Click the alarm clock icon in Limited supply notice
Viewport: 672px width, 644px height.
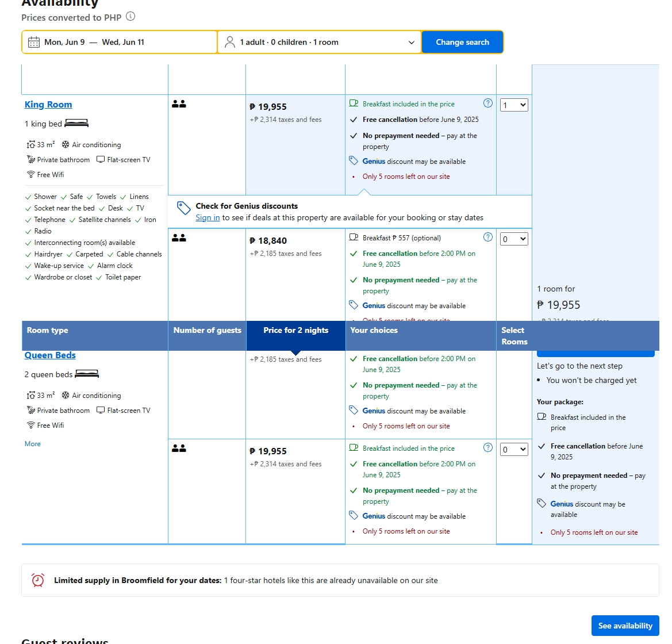point(38,580)
